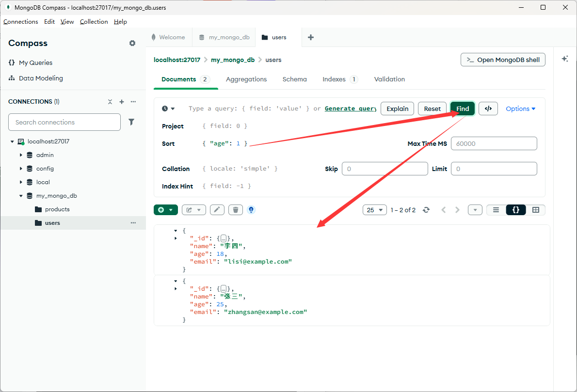This screenshot has height=392, width=577.
Task: Open recent queries history clock
Action: [168, 109]
